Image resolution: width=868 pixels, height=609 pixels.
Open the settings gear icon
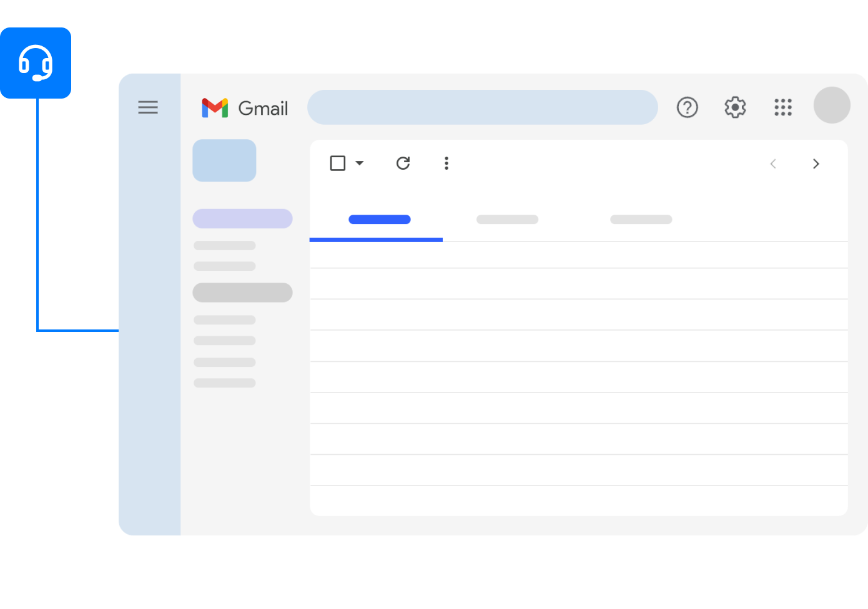[x=735, y=107]
